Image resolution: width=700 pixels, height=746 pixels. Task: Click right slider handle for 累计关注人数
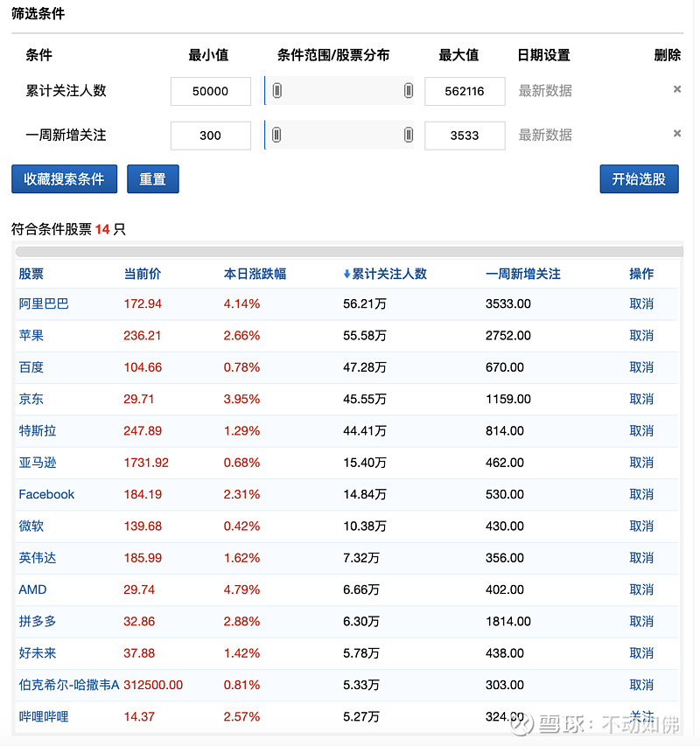(x=409, y=90)
